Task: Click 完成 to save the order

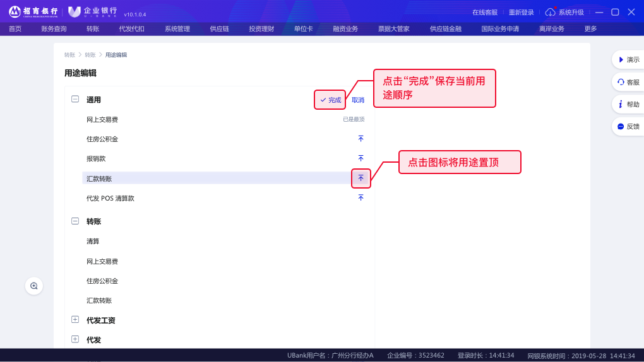Action: point(330,100)
